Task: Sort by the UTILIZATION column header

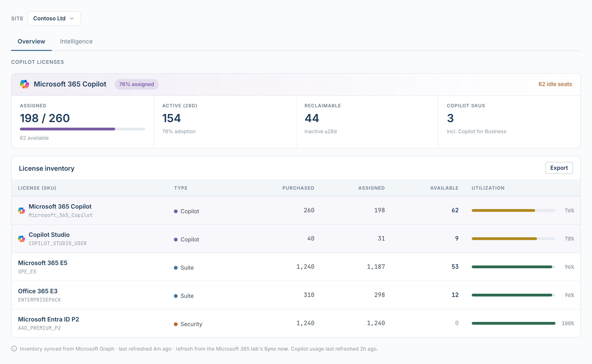Action: pyautogui.click(x=488, y=188)
